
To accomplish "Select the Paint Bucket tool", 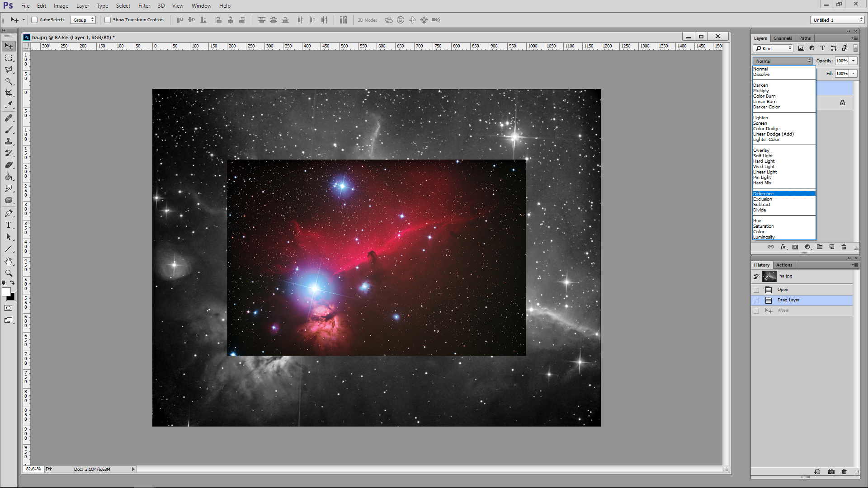I will point(9,177).
